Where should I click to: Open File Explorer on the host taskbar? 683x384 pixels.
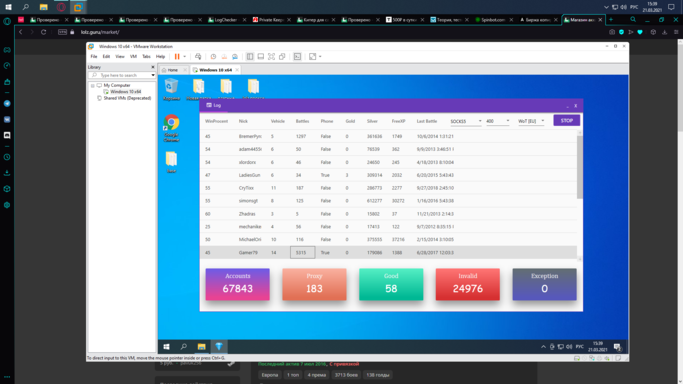click(x=43, y=7)
